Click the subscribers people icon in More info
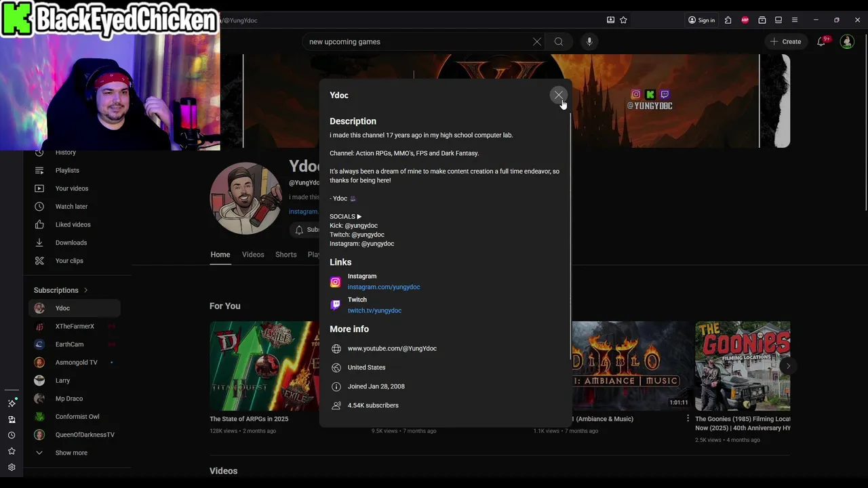The height and width of the screenshot is (488, 868). tap(336, 405)
